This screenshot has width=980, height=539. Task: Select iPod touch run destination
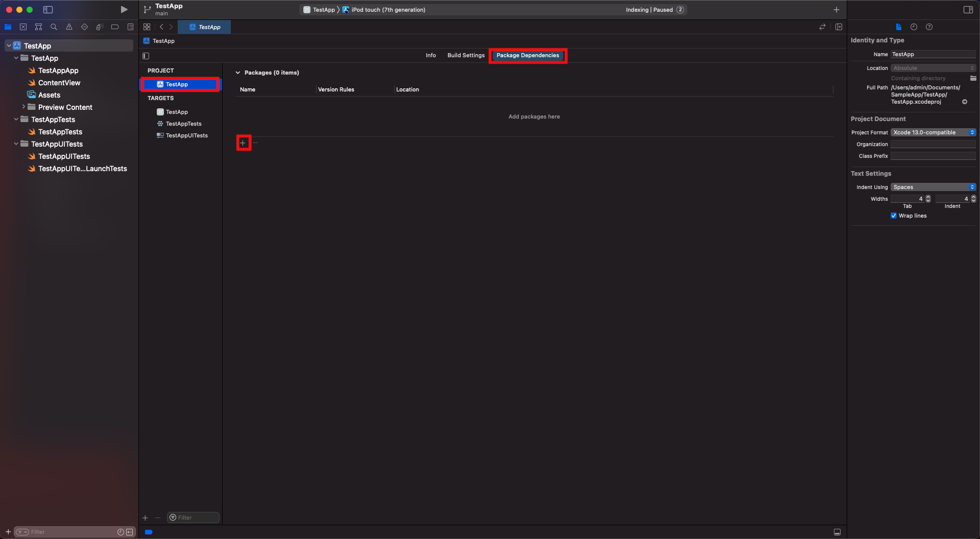coord(384,10)
